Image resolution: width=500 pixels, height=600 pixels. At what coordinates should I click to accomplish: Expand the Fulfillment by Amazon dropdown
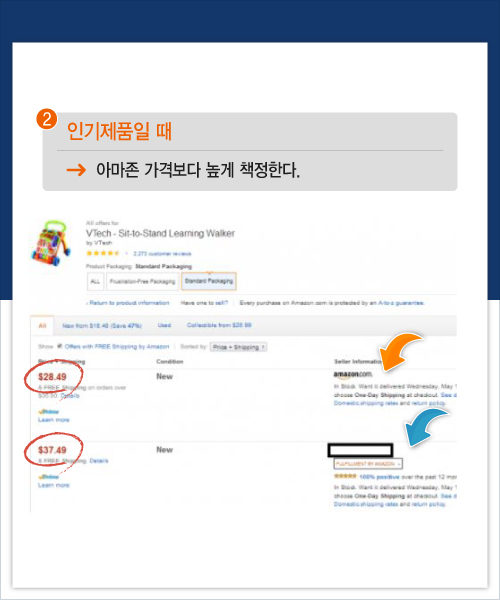coord(368,463)
